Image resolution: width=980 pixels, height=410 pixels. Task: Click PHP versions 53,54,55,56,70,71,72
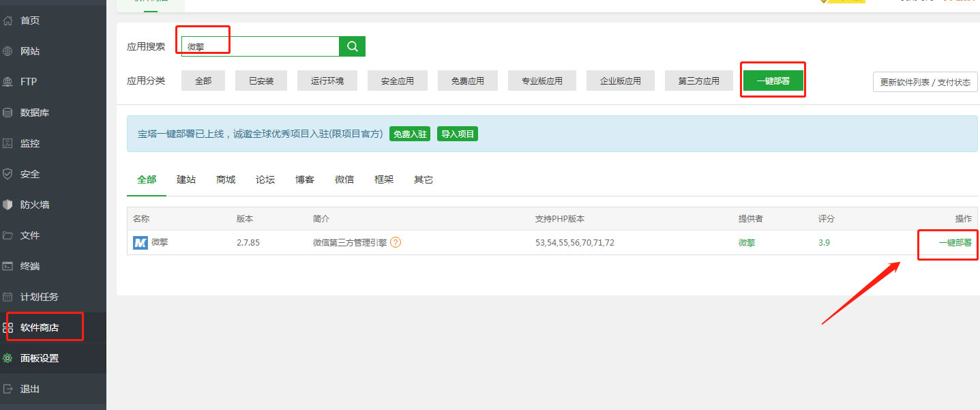[x=575, y=242]
